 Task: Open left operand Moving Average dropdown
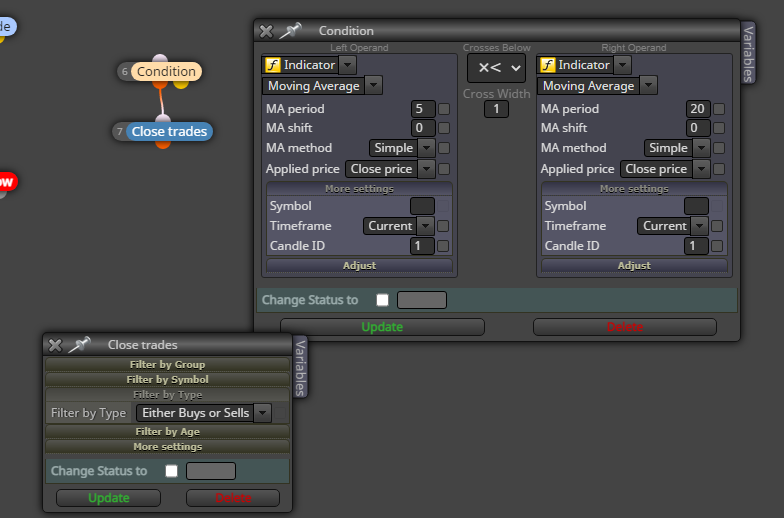(x=374, y=86)
